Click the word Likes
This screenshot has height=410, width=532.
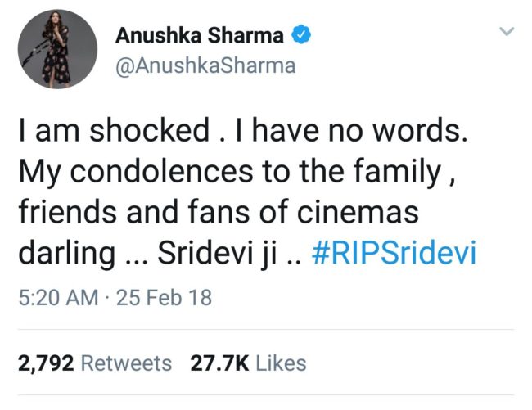point(281,363)
